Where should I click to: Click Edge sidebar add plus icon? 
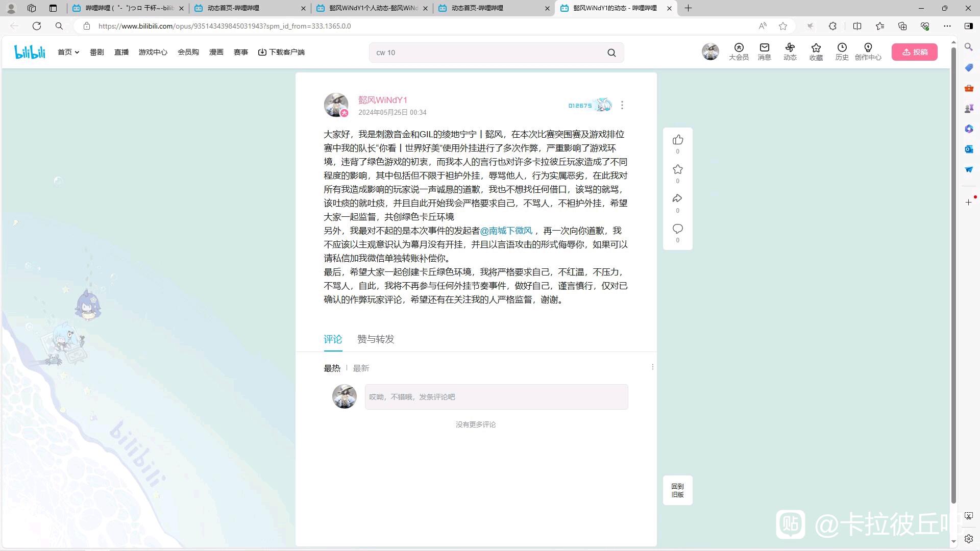[968, 203]
